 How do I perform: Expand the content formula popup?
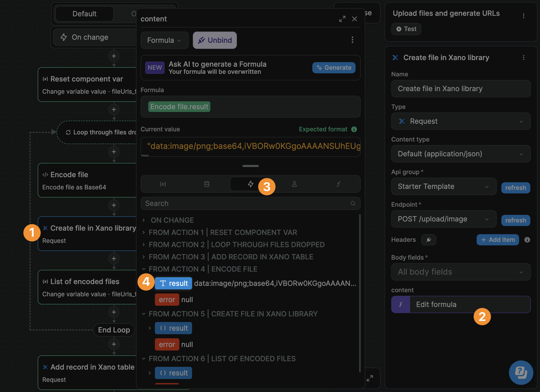pyautogui.click(x=342, y=19)
